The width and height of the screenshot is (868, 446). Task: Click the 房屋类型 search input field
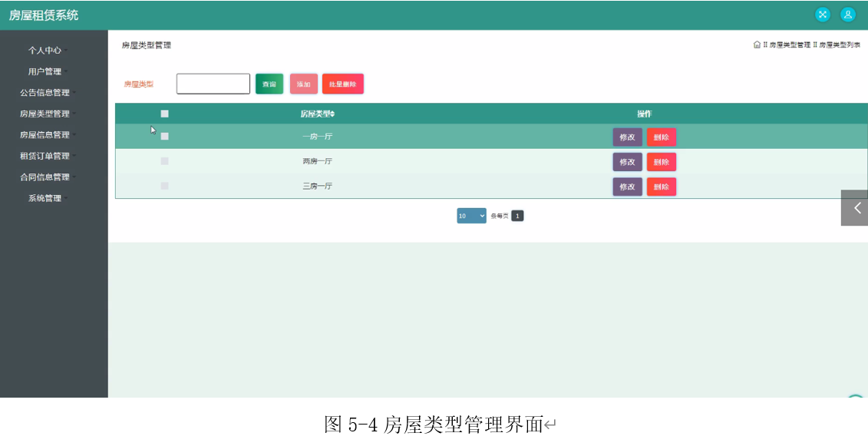point(213,83)
